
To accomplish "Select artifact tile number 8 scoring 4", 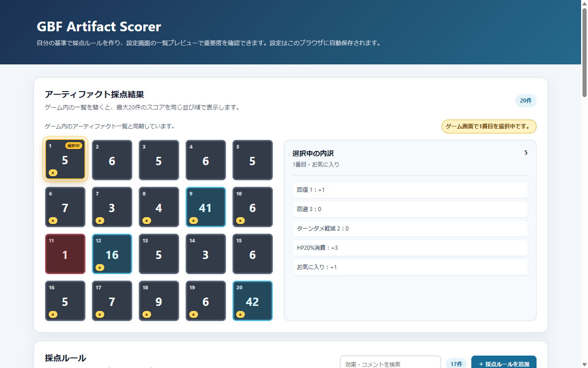I will point(159,207).
